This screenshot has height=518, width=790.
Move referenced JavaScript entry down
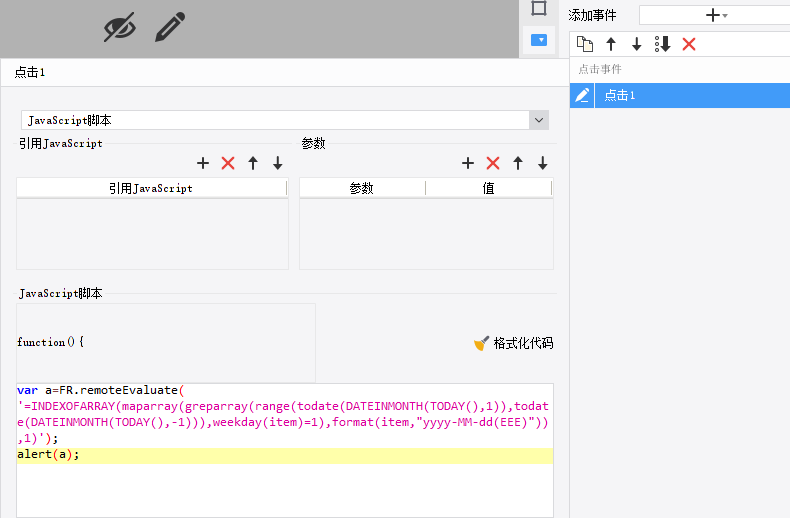[278, 163]
